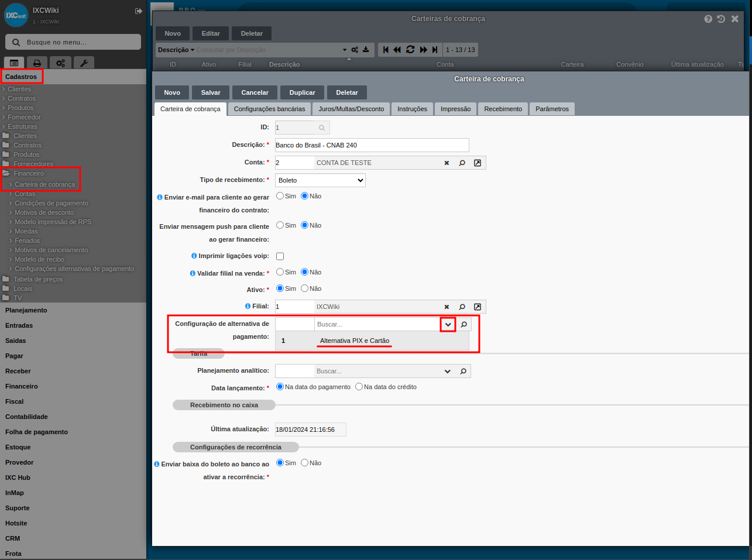
Task: Select Alternativa PIX e Cartão option
Action: point(372,341)
